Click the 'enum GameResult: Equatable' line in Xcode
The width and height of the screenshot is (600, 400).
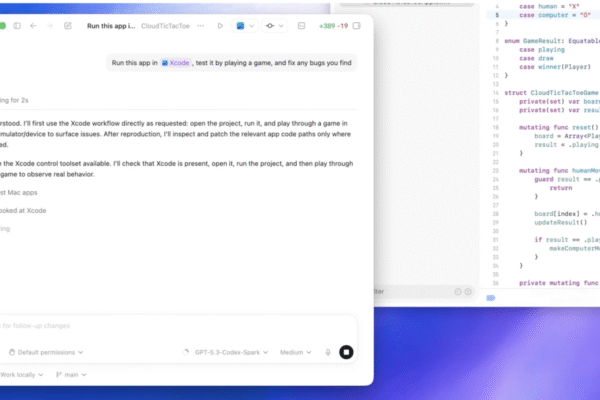(x=552, y=41)
